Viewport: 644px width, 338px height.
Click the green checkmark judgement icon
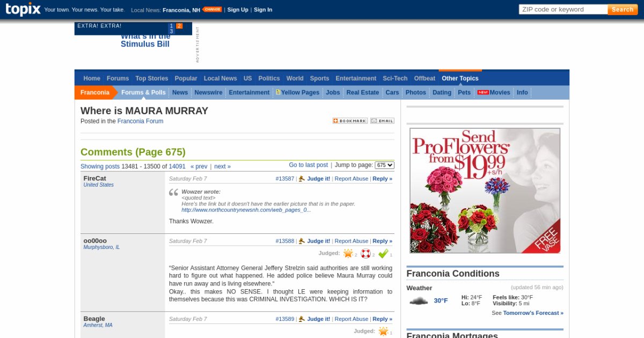pos(383,253)
